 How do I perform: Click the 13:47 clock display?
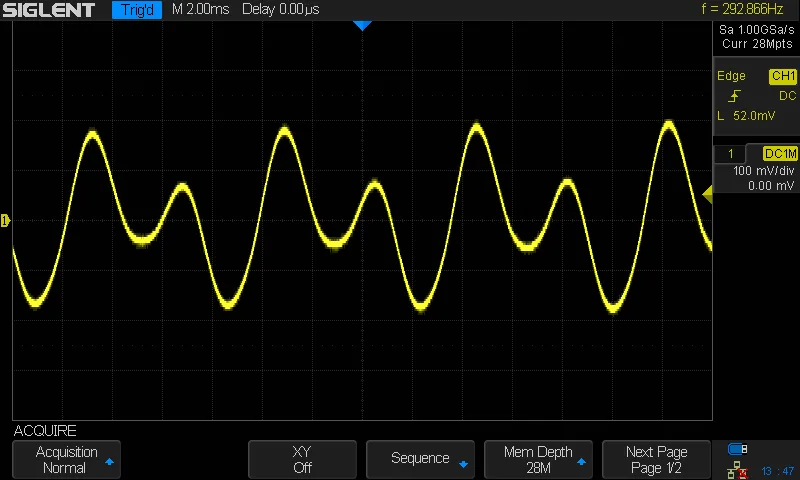click(778, 471)
